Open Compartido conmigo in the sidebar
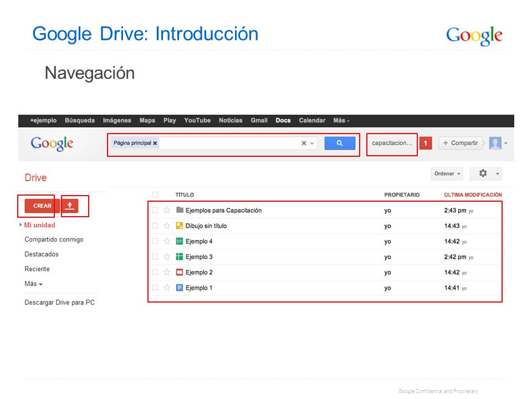 click(x=54, y=239)
